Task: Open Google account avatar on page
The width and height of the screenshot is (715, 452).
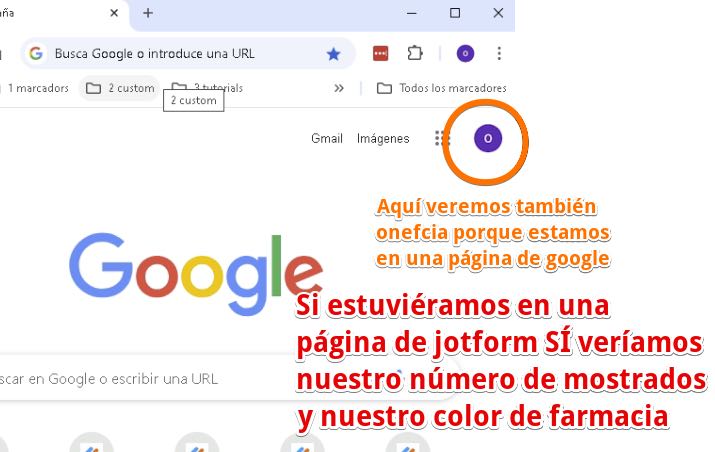Action: coord(487,138)
